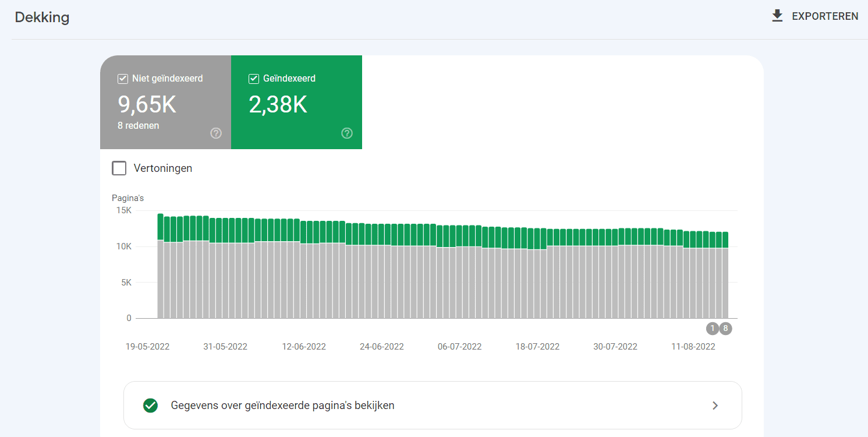Select the 9,65K not-indexed value
Viewport: 868px width, 437px height.
147,104
